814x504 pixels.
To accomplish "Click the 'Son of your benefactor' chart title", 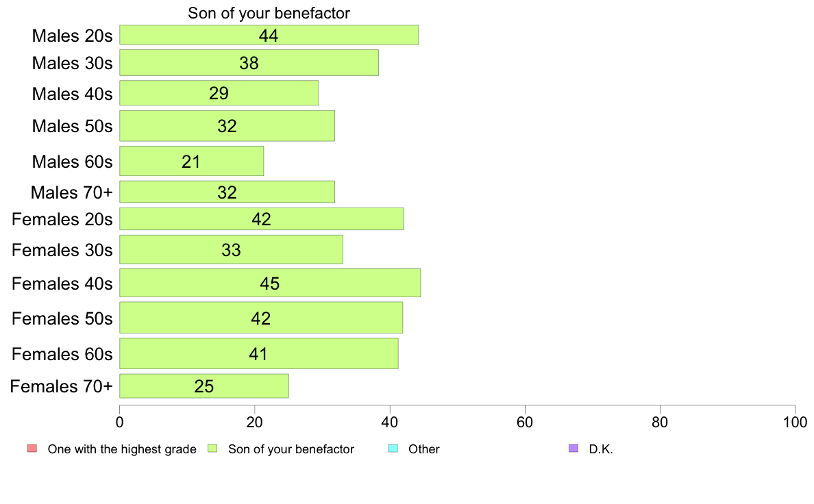I will click(269, 13).
